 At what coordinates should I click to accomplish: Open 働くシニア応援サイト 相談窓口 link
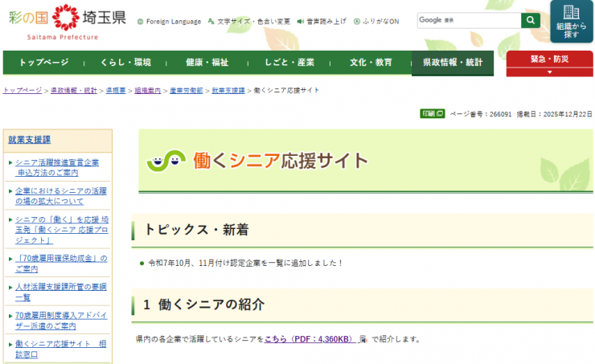pyautogui.click(x=61, y=350)
